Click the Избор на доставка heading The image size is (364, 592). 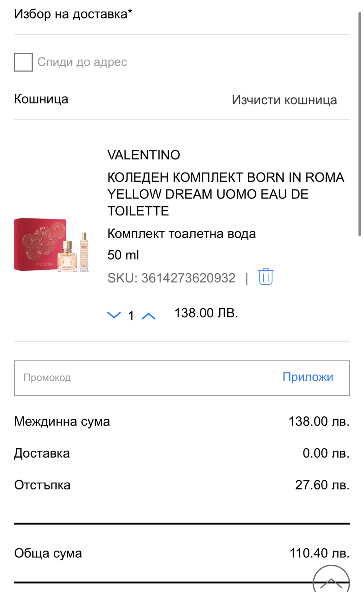[x=73, y=14]
